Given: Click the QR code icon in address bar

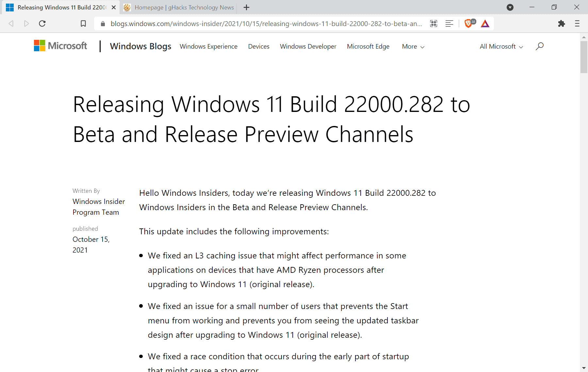Looking at the screenshot, I should 433,23.
